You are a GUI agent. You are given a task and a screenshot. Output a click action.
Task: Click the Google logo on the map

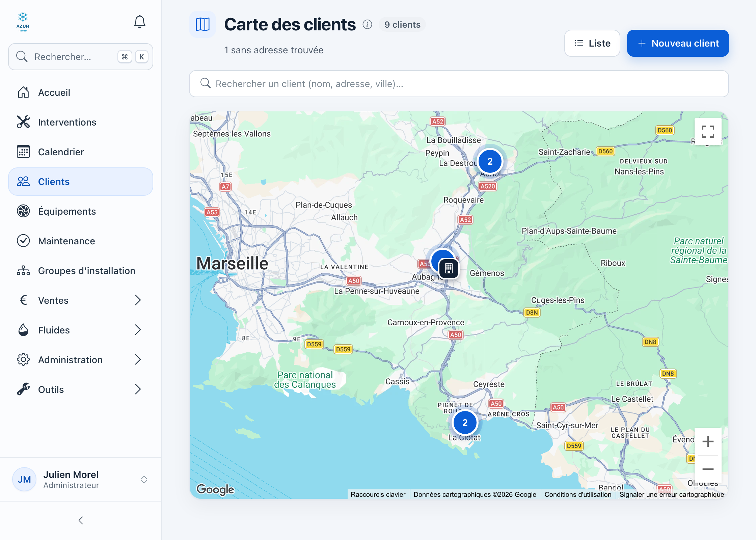click(215, 489)
